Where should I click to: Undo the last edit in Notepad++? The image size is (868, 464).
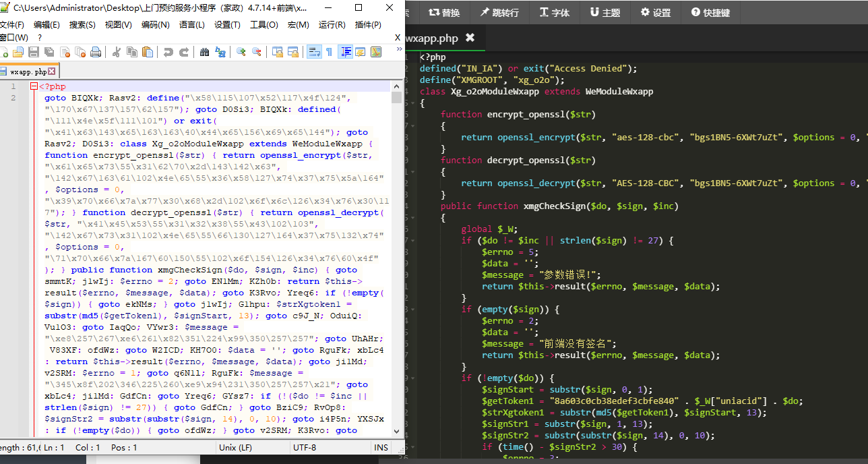(x=168, y=52)
